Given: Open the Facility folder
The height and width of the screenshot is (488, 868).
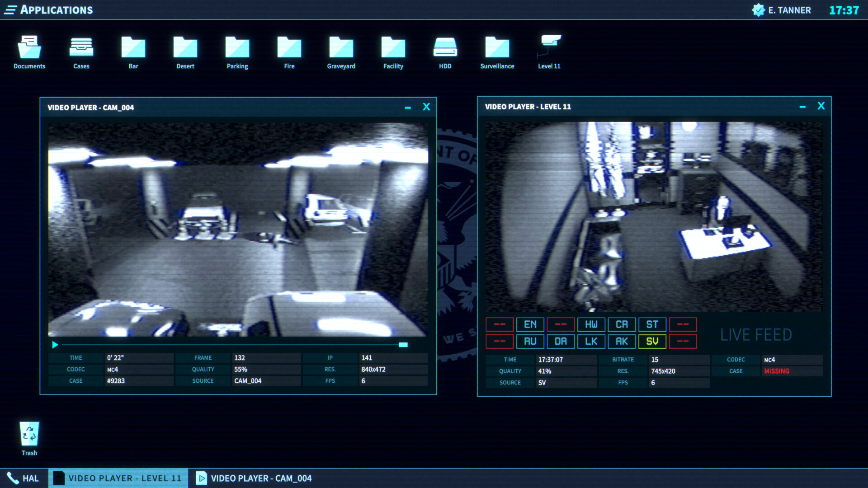Looking at the screenshot, I should point(392,50).
